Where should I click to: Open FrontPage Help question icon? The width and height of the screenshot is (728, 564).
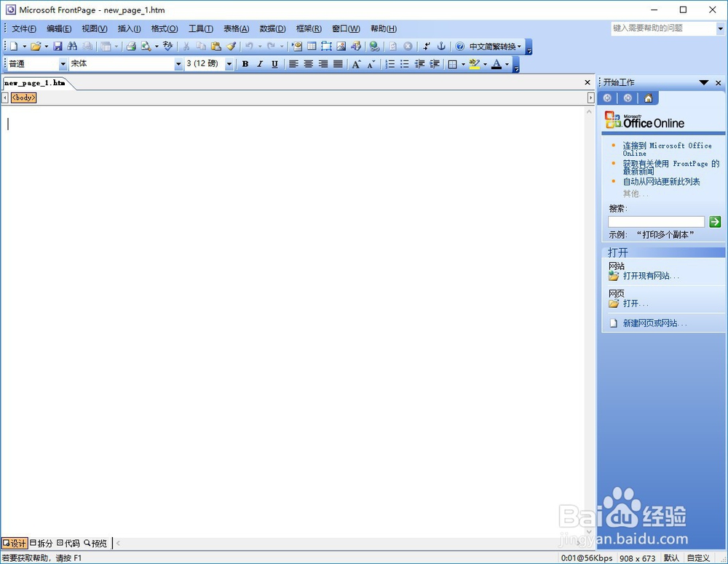coord(459,46)
